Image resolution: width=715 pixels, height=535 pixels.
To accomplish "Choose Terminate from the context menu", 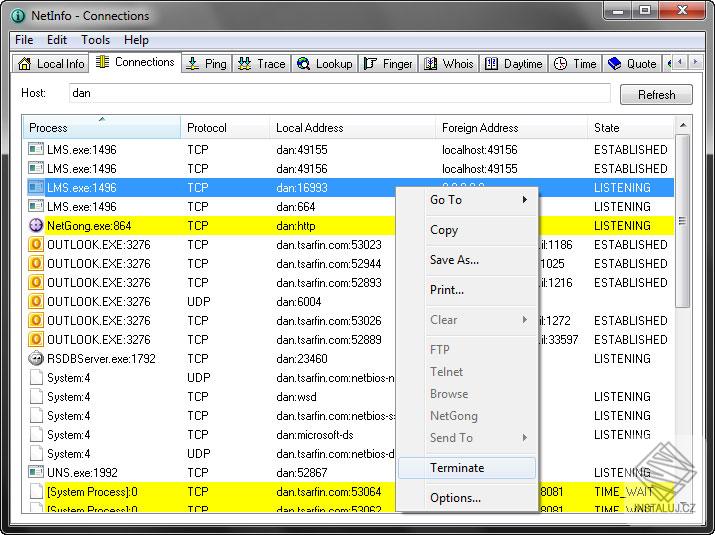I will coord(457,468).
